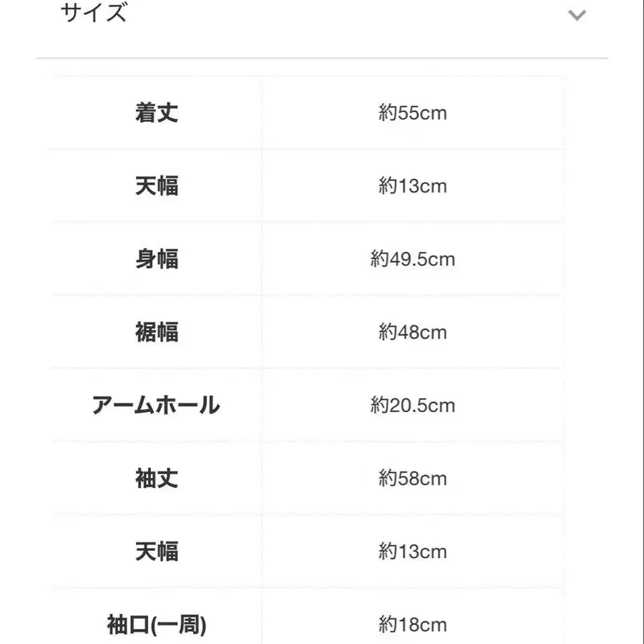This screenshot has width=644, height=644.
Task: Click the first 約13cm value
Action: (x=414, y=185)
